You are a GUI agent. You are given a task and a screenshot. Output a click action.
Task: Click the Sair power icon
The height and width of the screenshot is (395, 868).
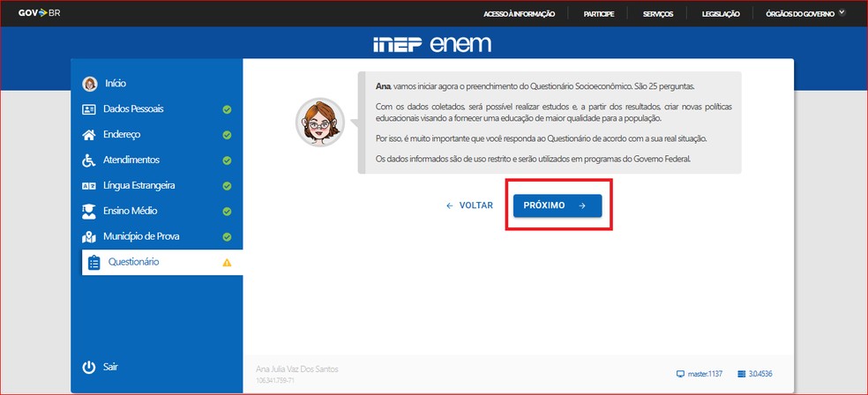coord(89,368)
